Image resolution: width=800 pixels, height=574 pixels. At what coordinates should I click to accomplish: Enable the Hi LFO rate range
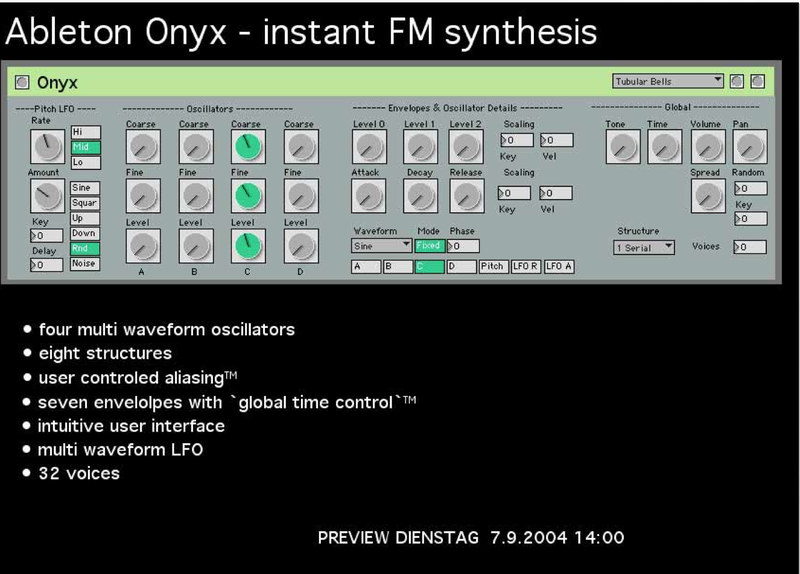point(84,132)
